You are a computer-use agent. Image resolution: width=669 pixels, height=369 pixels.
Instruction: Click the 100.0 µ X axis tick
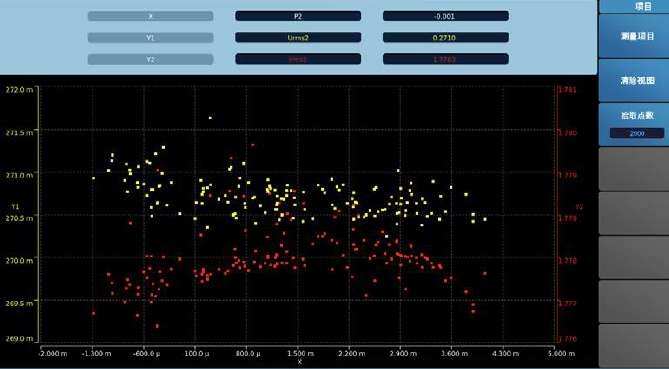click(x=197, y=353)
